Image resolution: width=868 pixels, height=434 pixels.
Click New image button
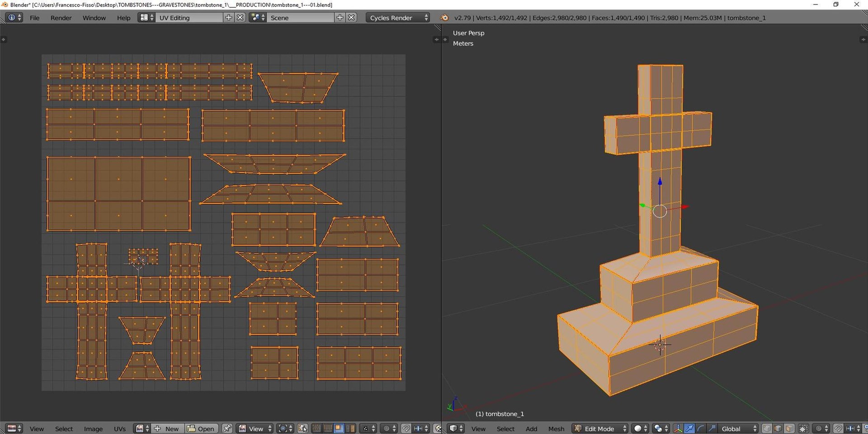[x=167, y=429]
